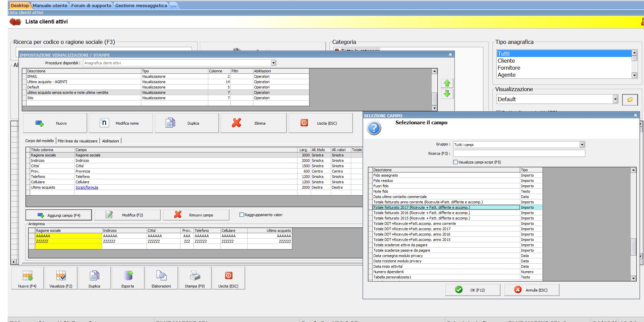Click the Duplica document icon in the dialog
This screenshot has width=644, height=322.
pos(170,123)
